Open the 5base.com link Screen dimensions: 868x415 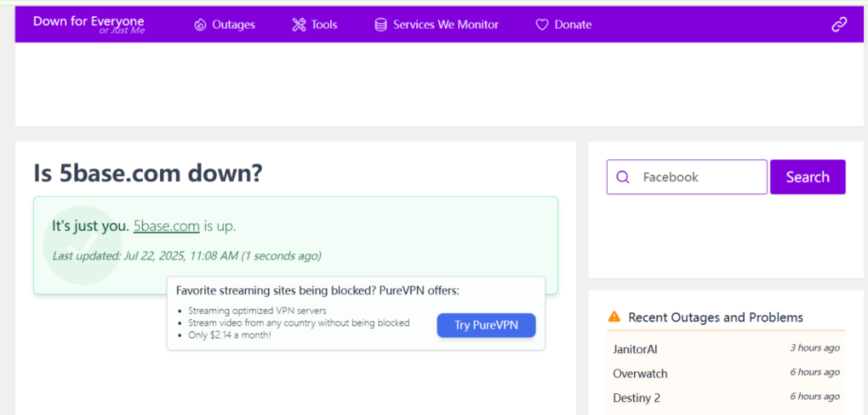coord(166,226)
